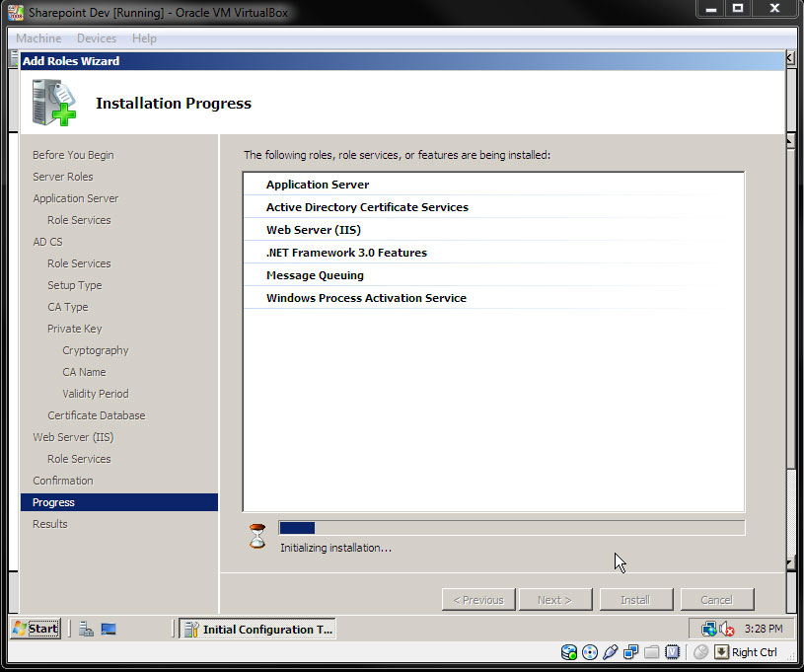
Task: Select AD CS step
Action: coord(47,242)
